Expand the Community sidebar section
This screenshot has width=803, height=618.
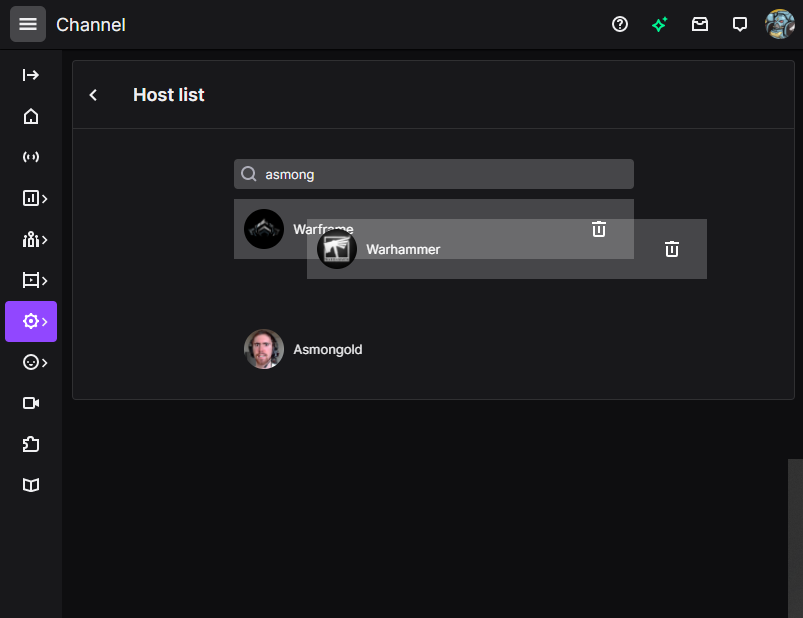[x=34, y=239]
